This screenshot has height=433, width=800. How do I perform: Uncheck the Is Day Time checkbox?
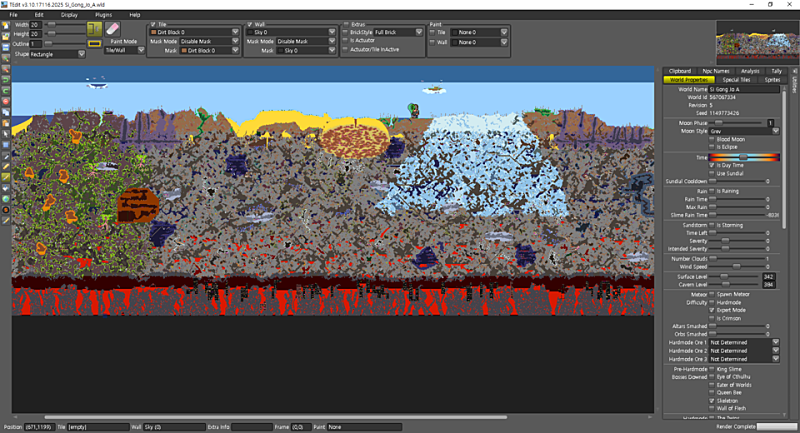pyautogui.click(x=712, y=165)
